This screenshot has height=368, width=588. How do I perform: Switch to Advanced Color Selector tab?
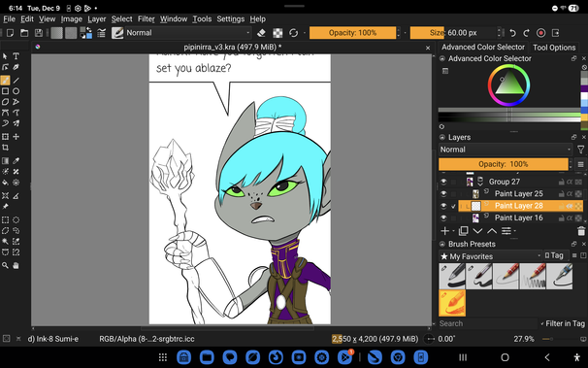click(483, 48)
